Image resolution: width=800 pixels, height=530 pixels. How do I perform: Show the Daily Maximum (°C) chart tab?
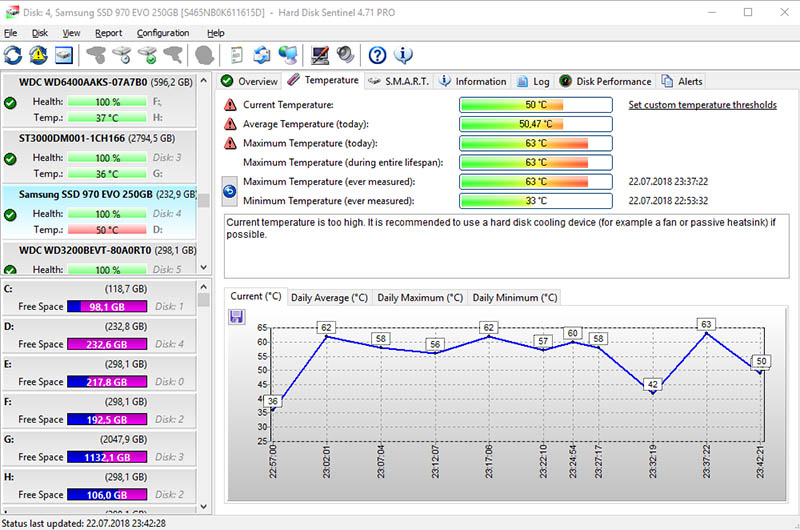[x=420, y=297]
